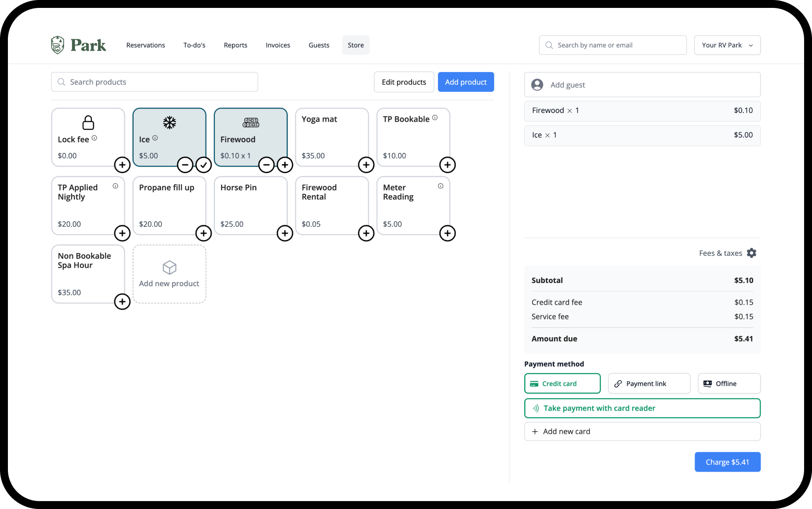Select Credit card payment method
This screenshot has width=812, height=509.
pos(562,383)
